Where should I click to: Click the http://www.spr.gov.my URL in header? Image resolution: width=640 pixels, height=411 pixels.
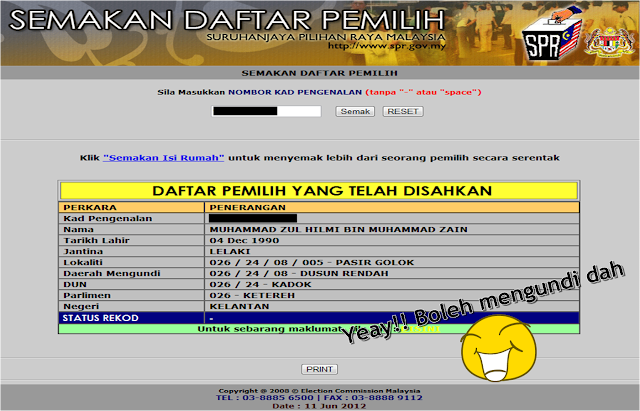click(387, 46)
